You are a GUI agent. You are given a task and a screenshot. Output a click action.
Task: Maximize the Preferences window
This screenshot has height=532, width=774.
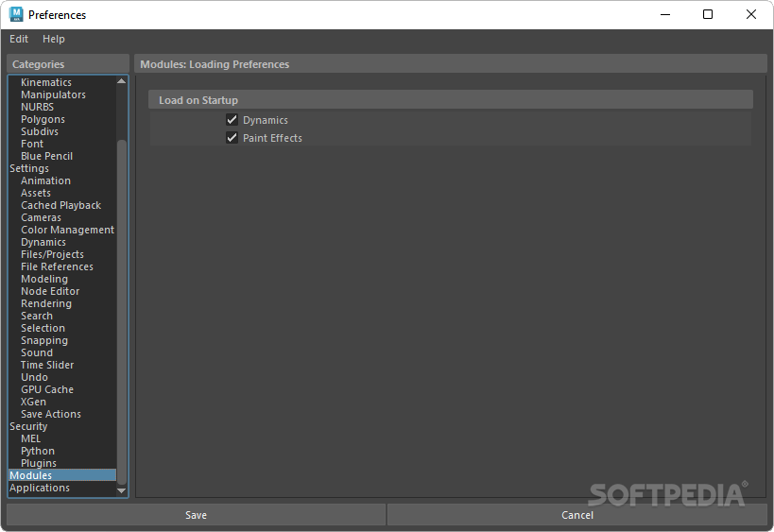[x=708, y=14]
